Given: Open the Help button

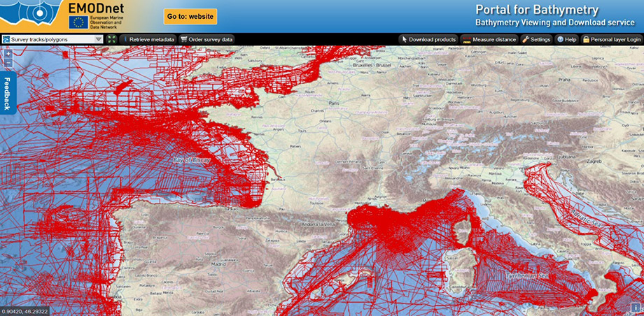Looking at the screenshot, I should (x=567, y=39).
